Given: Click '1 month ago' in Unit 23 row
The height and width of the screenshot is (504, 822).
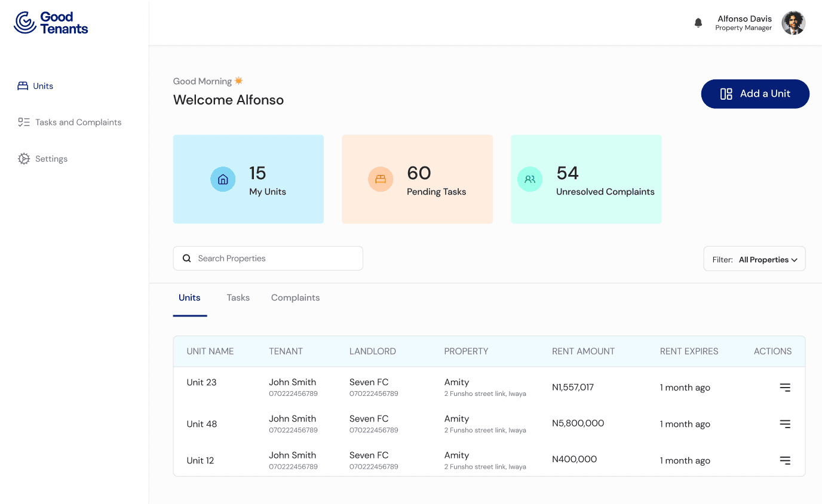Looking at the screenshot, I should pos(685,388).
